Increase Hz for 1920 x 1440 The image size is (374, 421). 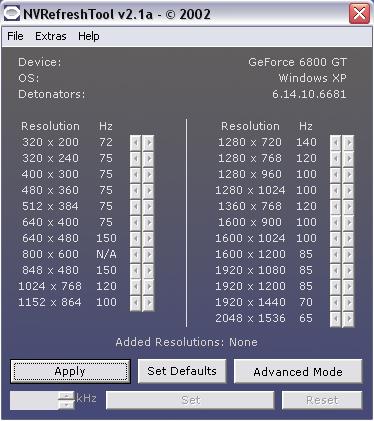click(x=348, y=303)
